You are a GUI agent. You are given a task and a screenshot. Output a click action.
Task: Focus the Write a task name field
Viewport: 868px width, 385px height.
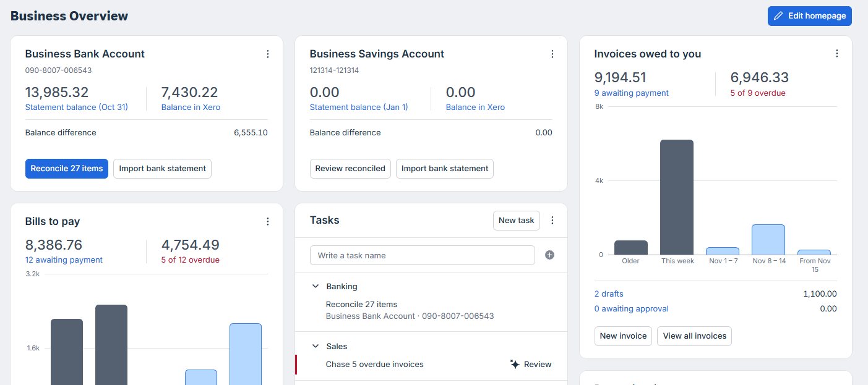[423, 255]
